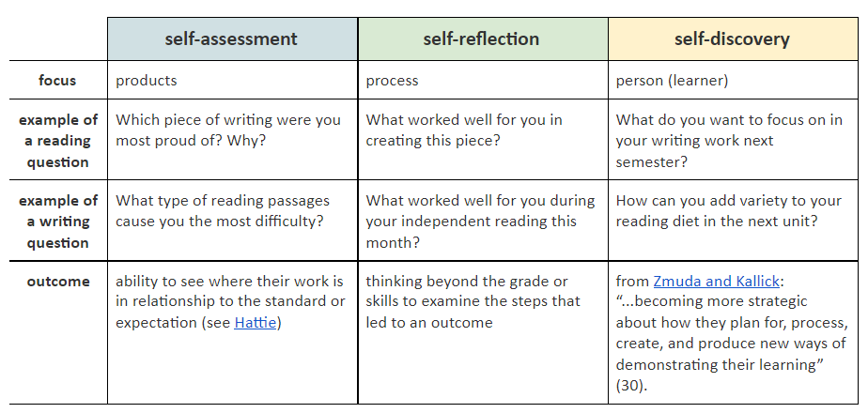
Task: Click the self-discovery column header
Action: [x=732, y=39]
